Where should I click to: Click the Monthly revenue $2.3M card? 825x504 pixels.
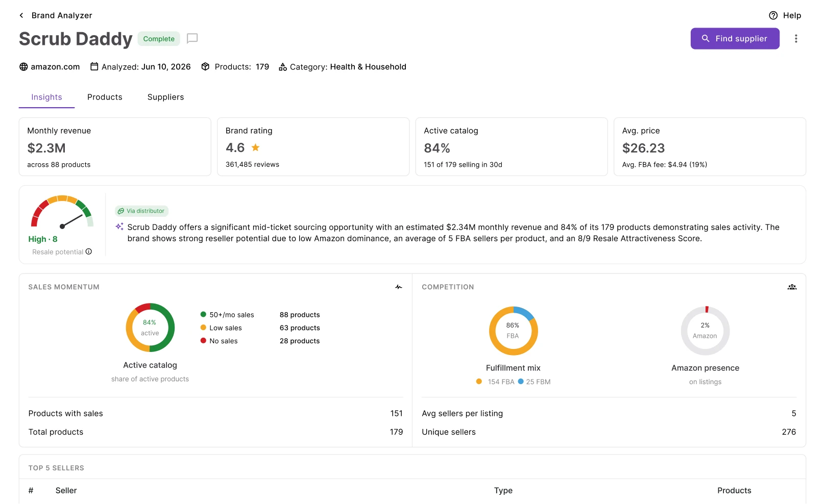point(115,147)
